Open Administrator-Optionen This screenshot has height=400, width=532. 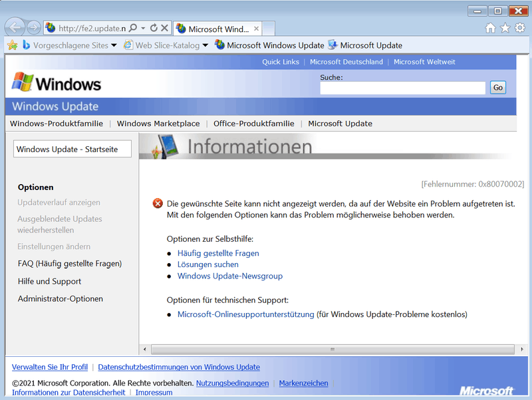tap(61, 298)
